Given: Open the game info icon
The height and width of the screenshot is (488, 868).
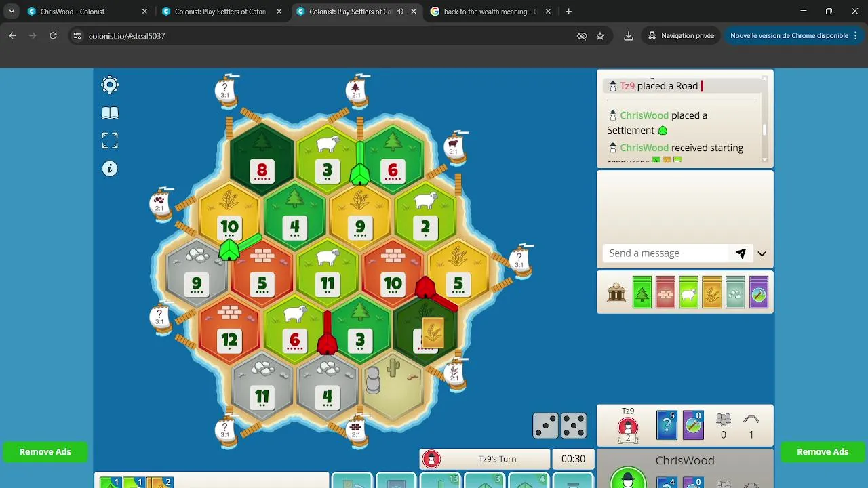Looking at the screenshot, I should [110, 169].
